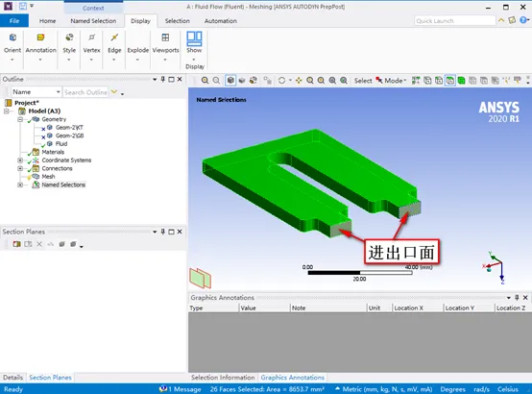This screenshot has height=394, width=532.
Task: Open the File menu
Action: click(14, 21)
